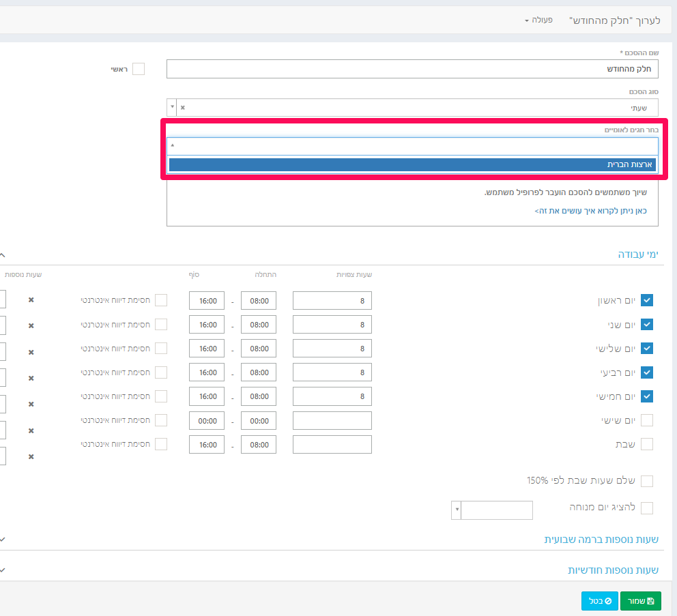Viewport: 677px width, 616px height.
Task: Click the X icon in the יום שני row
Action: 31,326
